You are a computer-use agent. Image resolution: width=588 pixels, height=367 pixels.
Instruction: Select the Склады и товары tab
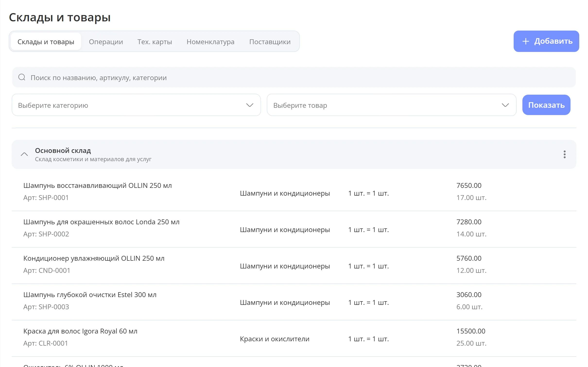46,42
